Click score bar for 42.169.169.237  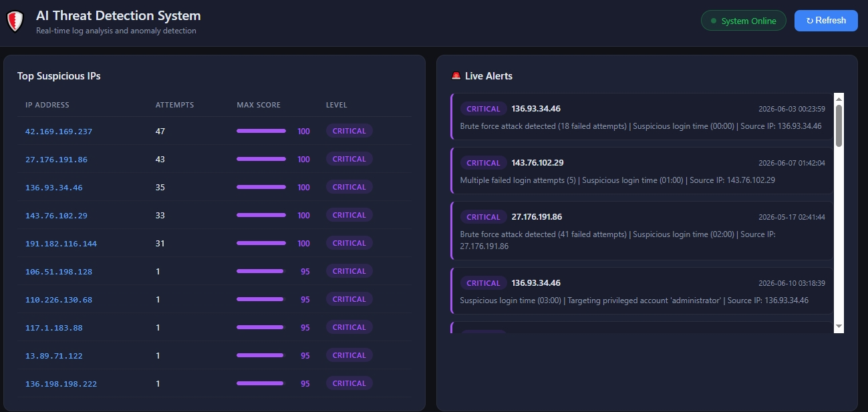pyautogui.click(x=261, y=131)
